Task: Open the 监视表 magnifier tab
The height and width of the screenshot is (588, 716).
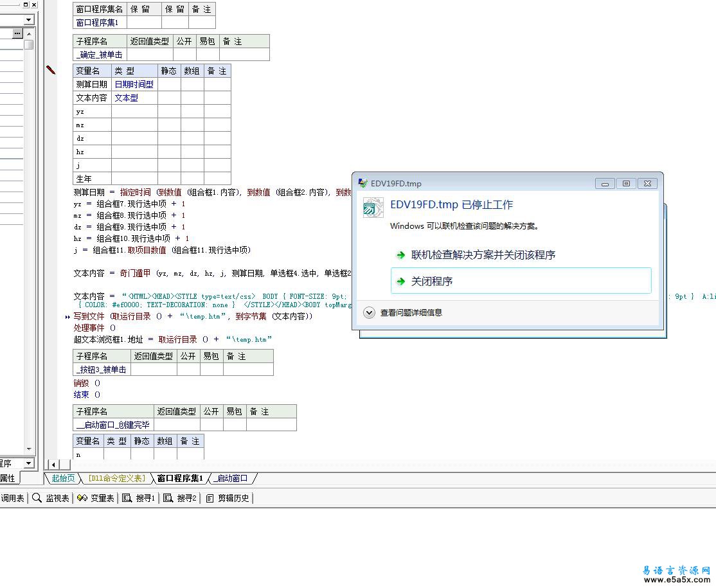Action: tap(51, 498)
